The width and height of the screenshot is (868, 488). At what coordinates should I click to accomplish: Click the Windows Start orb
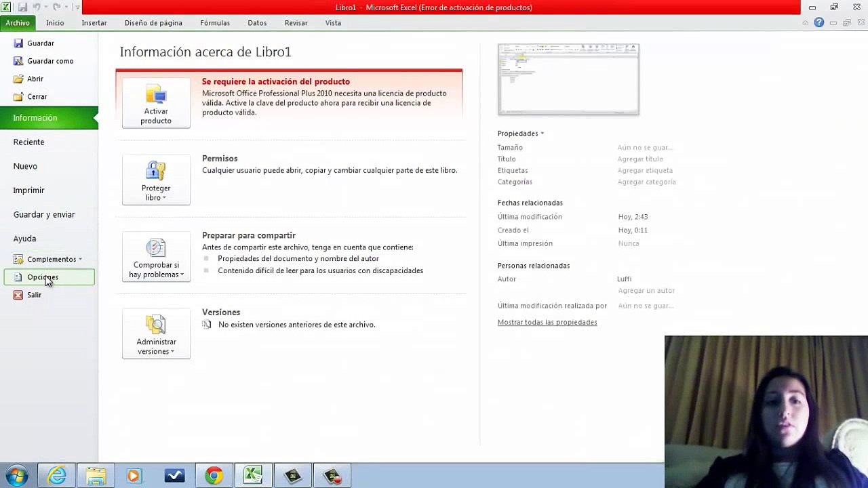point(16,476)
